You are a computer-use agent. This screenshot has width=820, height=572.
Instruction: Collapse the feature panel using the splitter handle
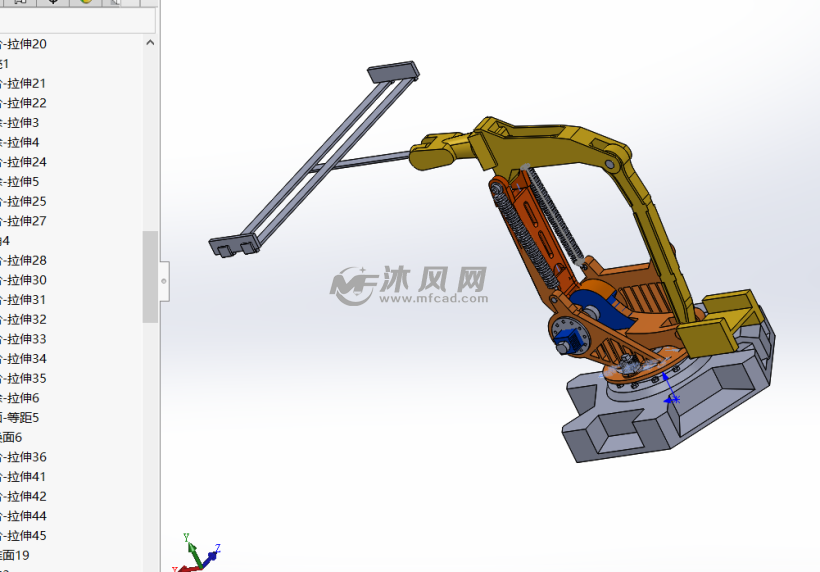click(164, 281)
